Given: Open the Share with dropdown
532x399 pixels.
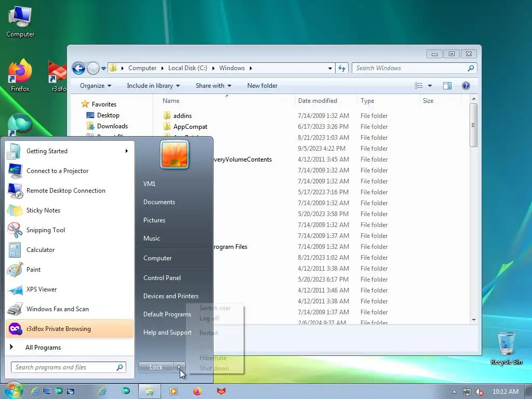Looking at the screenshot, I should [213, 86].
